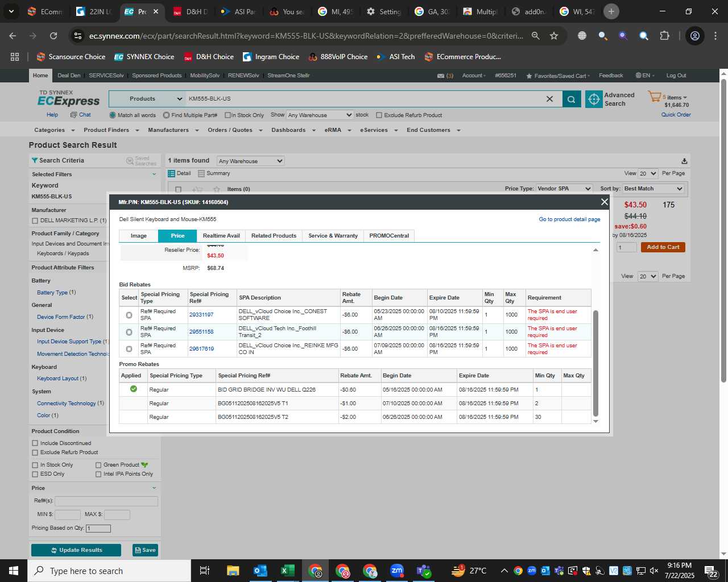This screenshot has height=582, width=728.
Task: Open a new browser tab
Action: (611, 11)
